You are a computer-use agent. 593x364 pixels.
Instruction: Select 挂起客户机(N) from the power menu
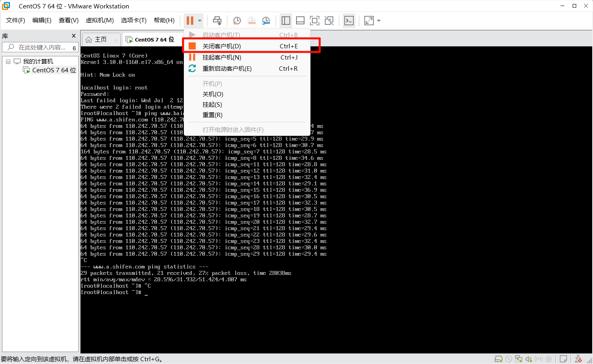[x=247, y=57]
